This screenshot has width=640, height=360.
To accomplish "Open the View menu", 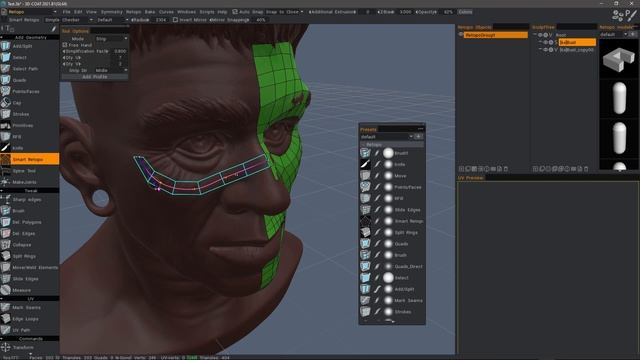I will pyautogui.click(x=91, y=12).
